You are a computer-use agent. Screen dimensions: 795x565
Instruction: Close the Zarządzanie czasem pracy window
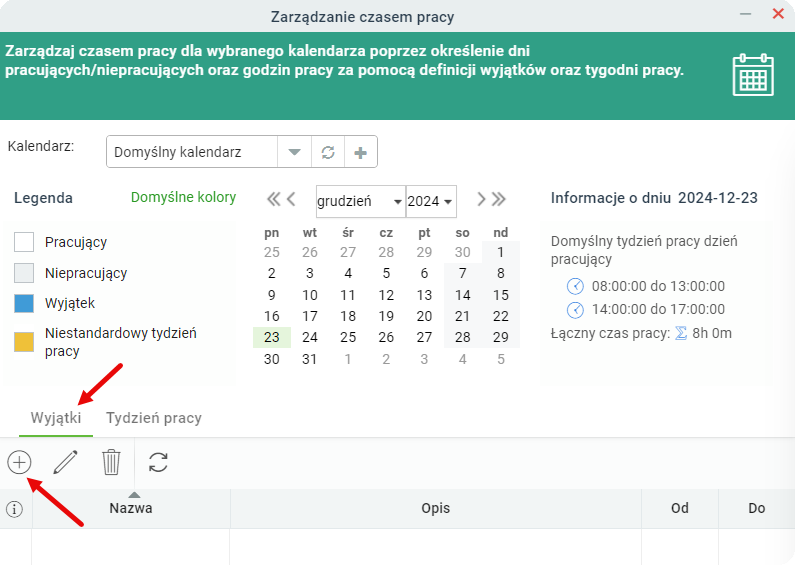[x=778, y=14]
